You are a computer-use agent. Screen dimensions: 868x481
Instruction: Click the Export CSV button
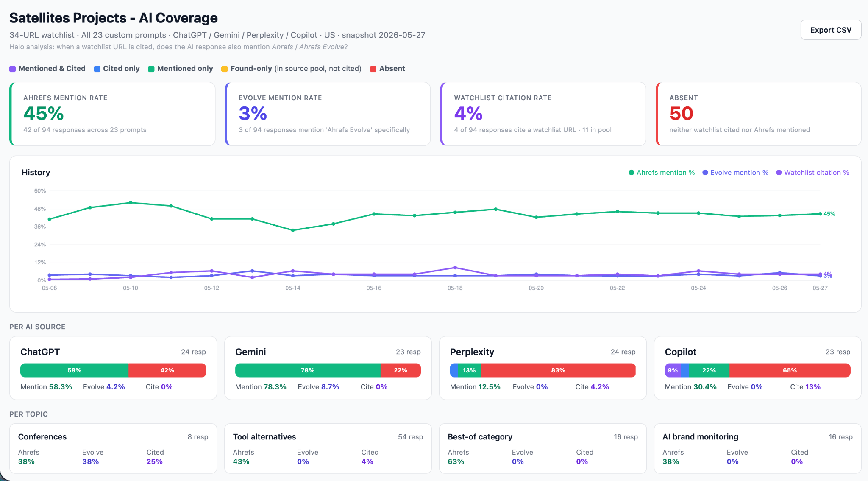click(x=830, y=30)
